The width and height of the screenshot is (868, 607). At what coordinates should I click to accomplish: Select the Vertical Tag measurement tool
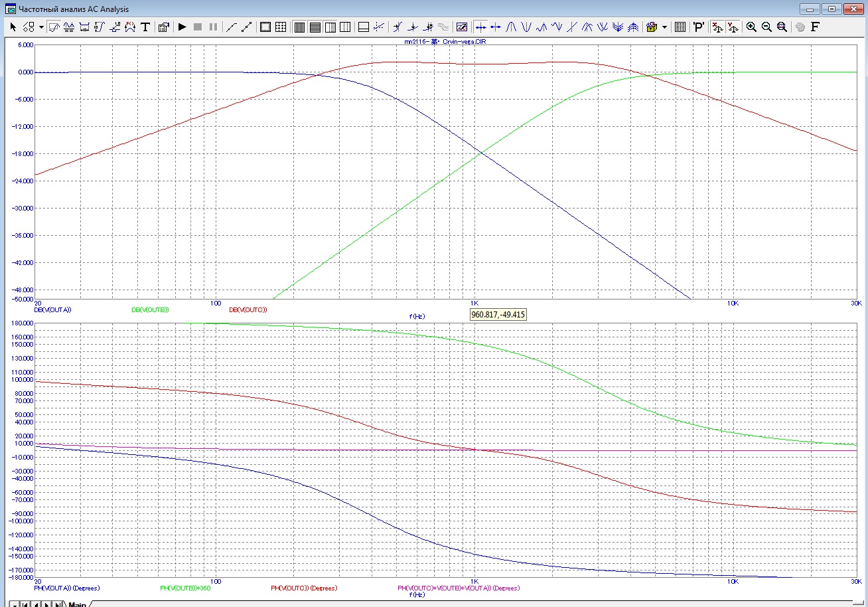[100, 27]
